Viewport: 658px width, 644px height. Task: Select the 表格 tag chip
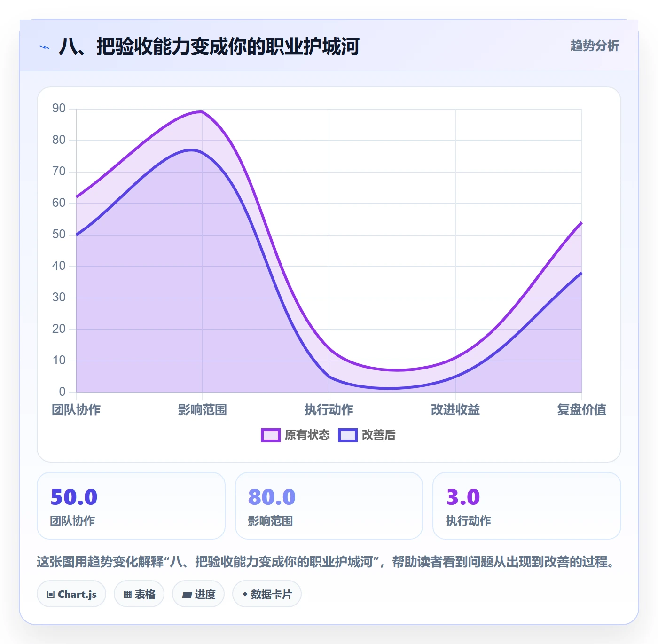pyautogui.click(x=139, y=594)
